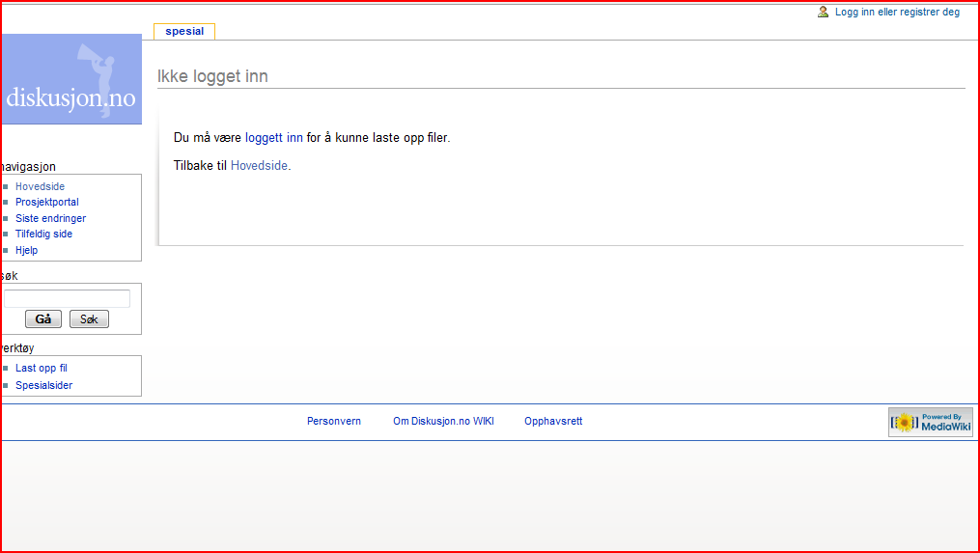Open Om Diskusjon.no WIKI footer link
This screenshot has height=553, width=980.
click(443, 421)
